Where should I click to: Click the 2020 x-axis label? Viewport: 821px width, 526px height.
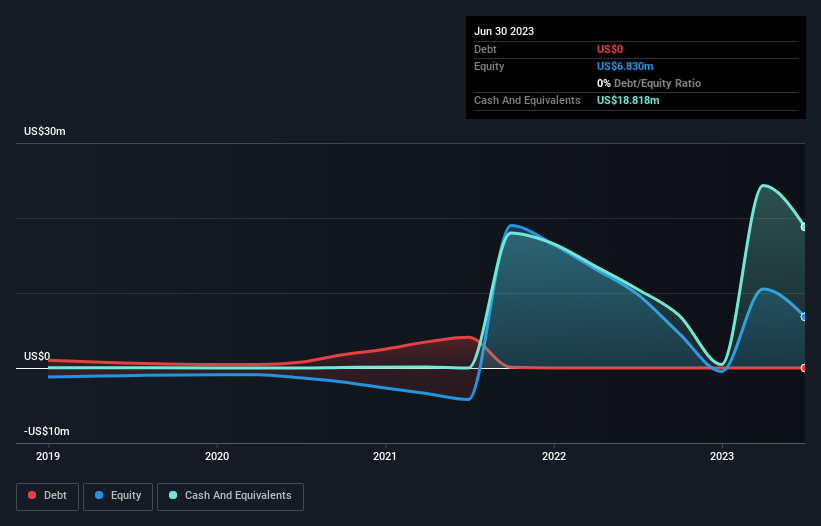217,456
